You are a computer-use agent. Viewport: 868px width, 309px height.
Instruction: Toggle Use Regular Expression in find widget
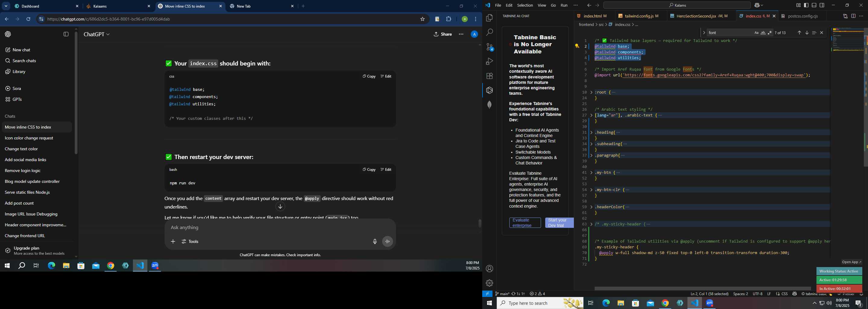click(x=770, y=33)
